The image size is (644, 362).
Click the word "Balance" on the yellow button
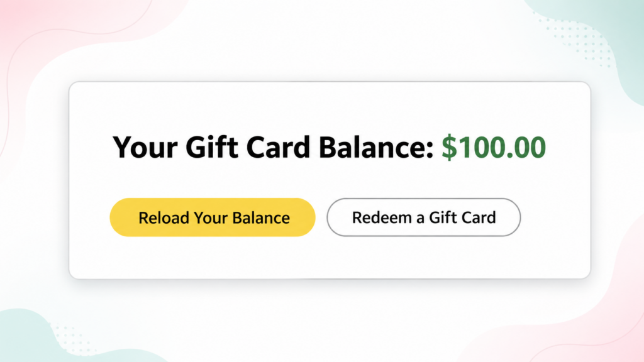tap(261, 217)
